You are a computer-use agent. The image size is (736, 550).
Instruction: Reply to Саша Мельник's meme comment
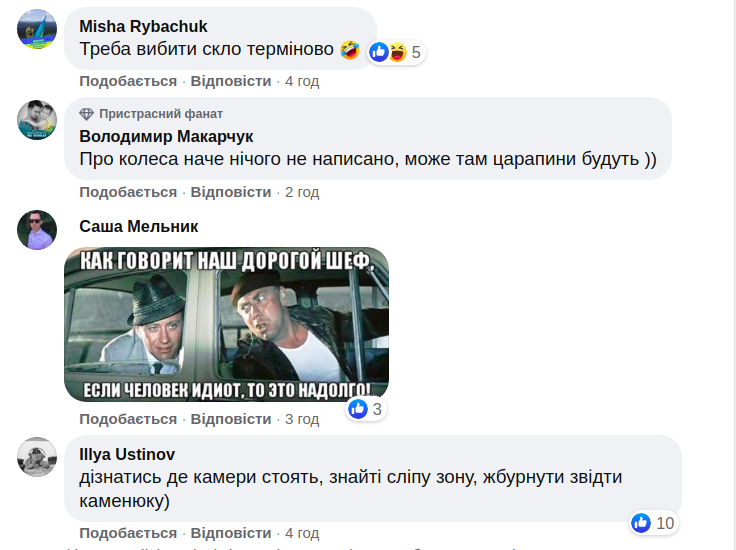click(x=231, y=418)
